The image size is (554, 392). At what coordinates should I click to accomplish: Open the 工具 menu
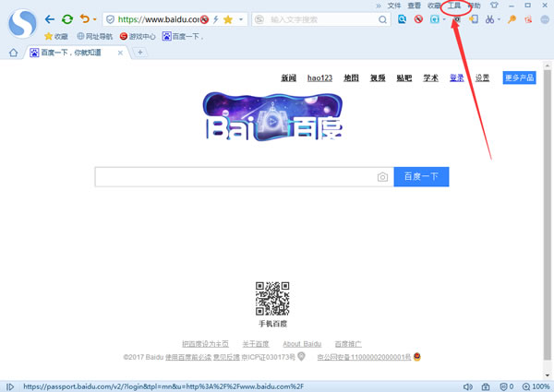click(x=454, y=6)
